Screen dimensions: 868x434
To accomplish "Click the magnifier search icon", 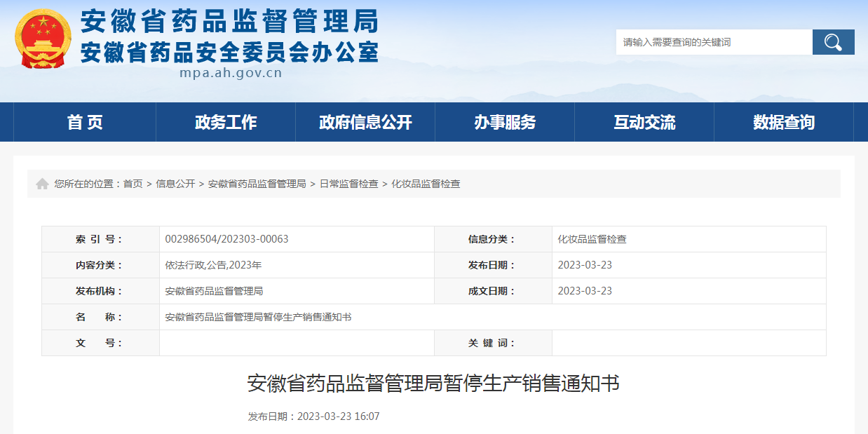I will click(833, 42).
